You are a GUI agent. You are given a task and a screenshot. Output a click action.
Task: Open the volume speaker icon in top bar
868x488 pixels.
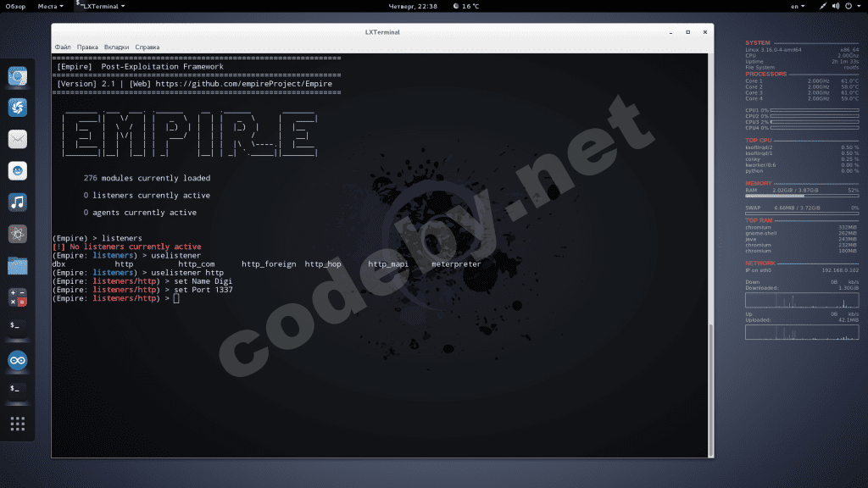pyautogui.click(x=836, y=6)
